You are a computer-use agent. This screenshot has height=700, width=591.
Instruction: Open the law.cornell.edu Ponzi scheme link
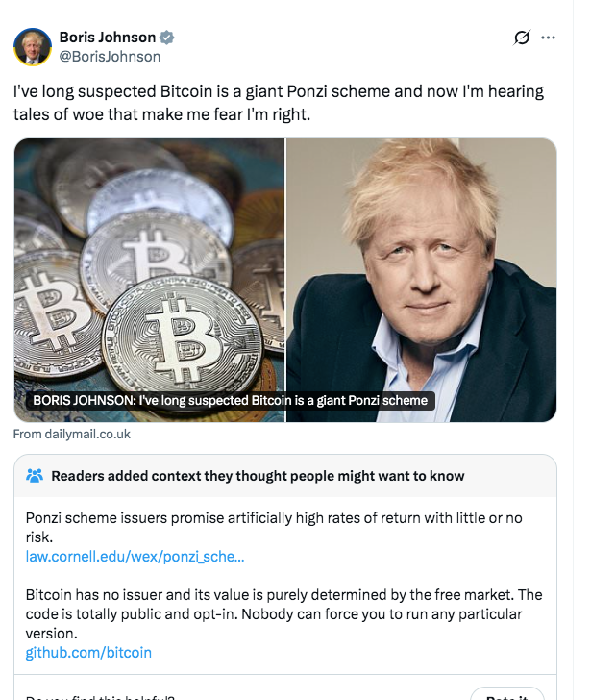(x=135, y=556)
